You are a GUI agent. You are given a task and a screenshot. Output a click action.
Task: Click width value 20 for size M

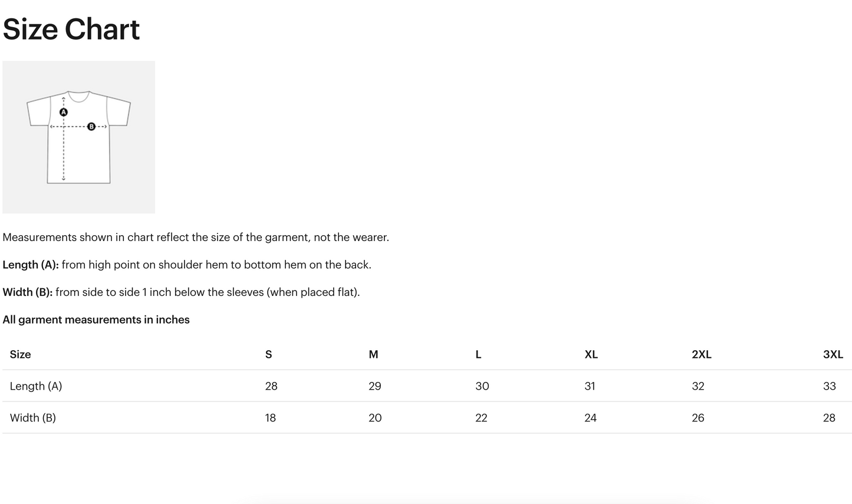point(375,418)
